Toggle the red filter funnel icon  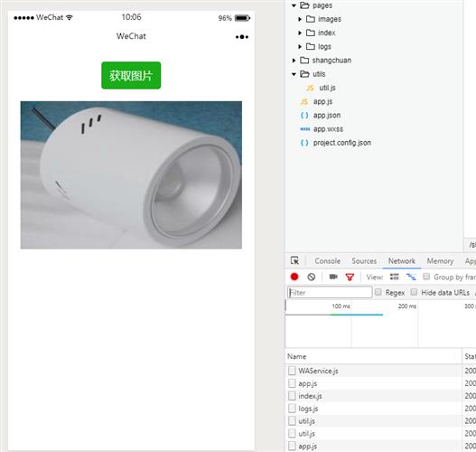tap(350, 277)
